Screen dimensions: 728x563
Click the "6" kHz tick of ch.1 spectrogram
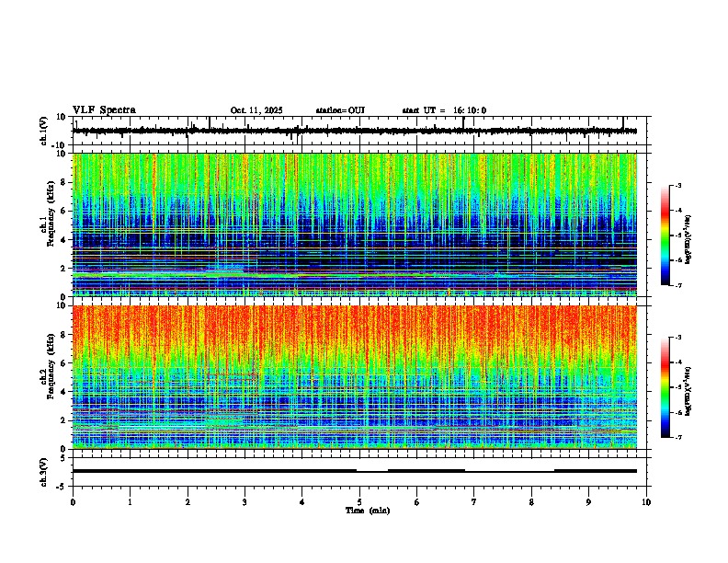pyautogui.click(x=64, y=211)
